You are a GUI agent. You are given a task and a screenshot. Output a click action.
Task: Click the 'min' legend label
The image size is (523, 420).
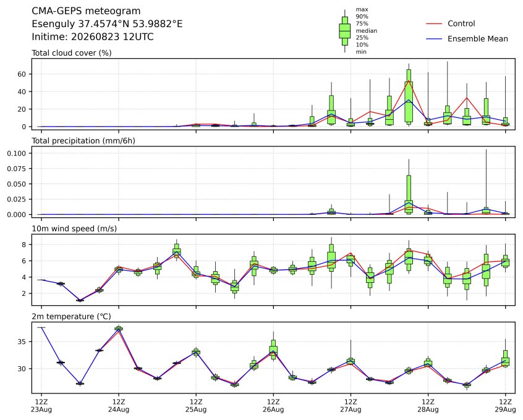(361, 52)
